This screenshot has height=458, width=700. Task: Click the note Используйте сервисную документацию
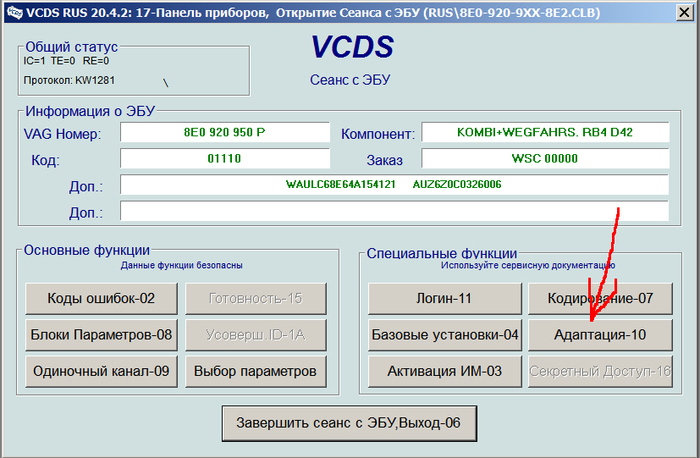528,265
